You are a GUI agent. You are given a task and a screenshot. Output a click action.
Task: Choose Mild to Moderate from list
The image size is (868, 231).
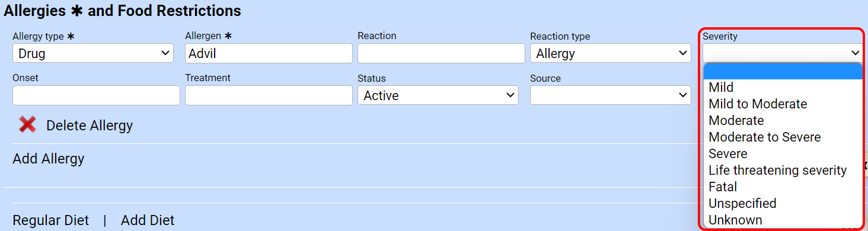click(783, 104)
